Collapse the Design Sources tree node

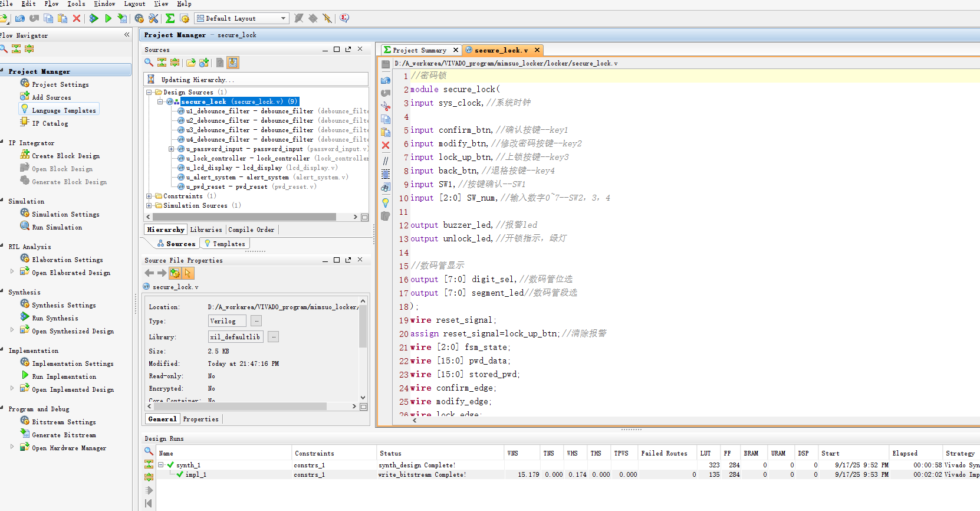click(149, 92)
